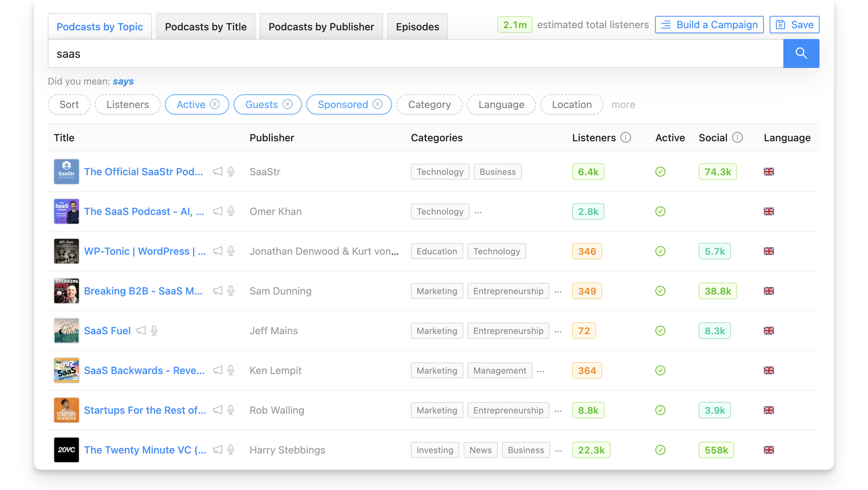Click the green Active checkmark for Startups For the Rest of Us

[660, 410]
